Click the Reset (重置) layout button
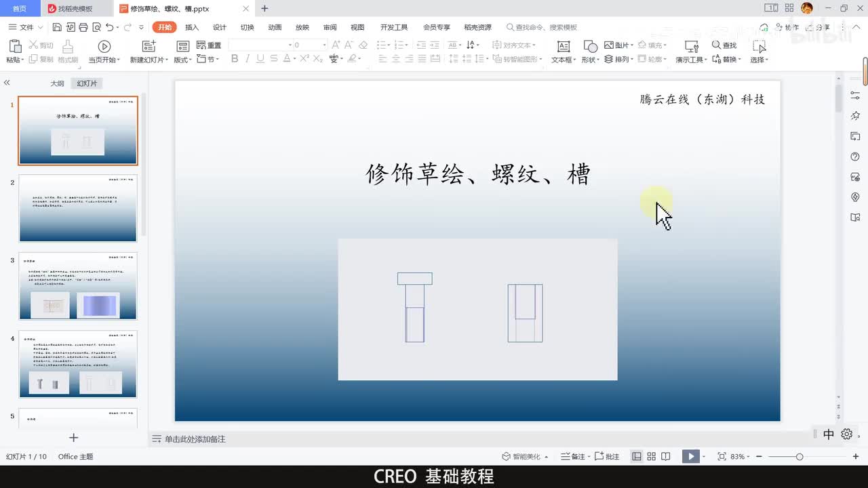Screen dimensions: 868x488 tap(209, 45)
